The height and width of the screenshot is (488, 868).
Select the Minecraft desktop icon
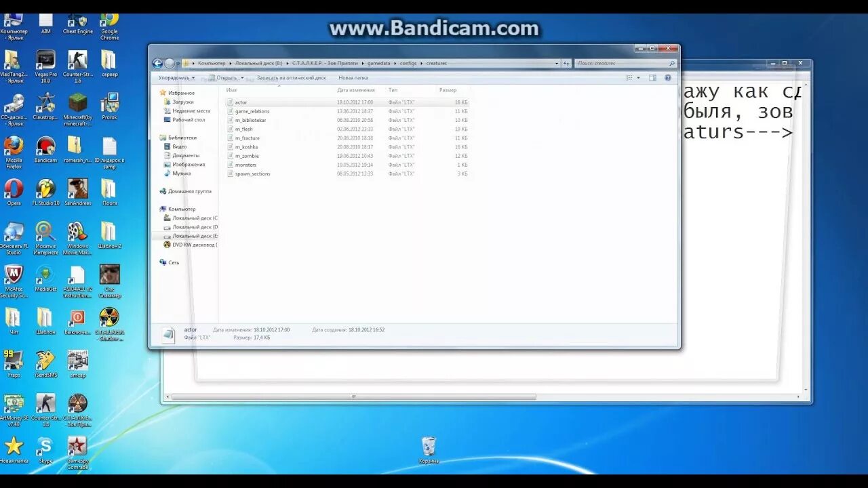point(77,110)
